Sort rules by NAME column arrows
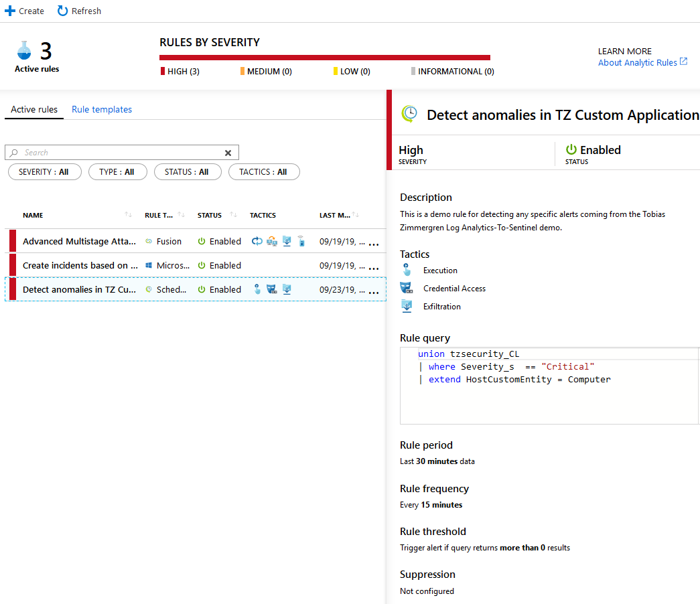Viewport: 700px width, 604px height. (x=128, y=215)
